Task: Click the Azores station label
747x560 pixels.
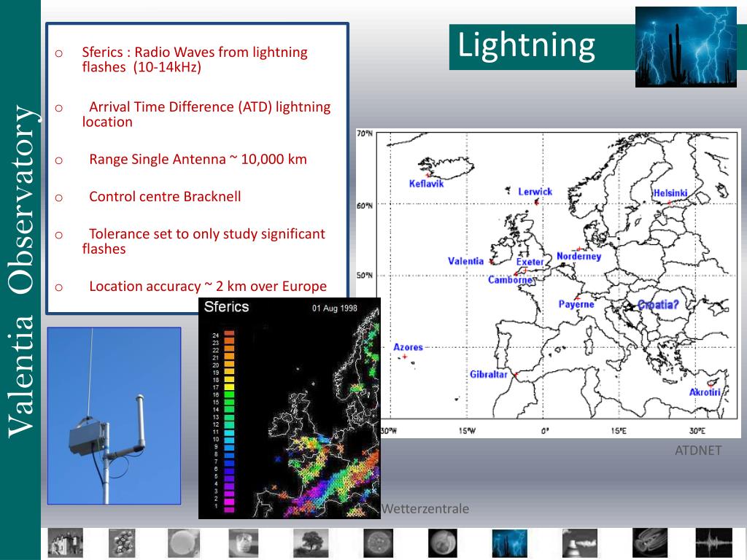Action: pos(408,347)
